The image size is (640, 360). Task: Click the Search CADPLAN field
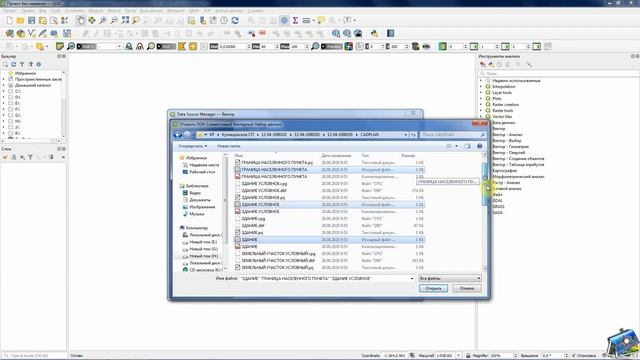453,135
